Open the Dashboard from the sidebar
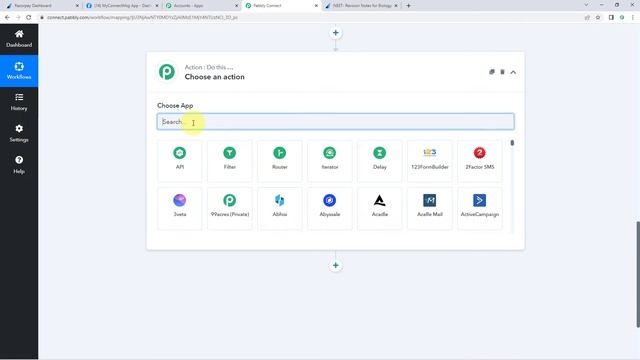The width and height of the screenshot is (640, 360). [19, 39]
